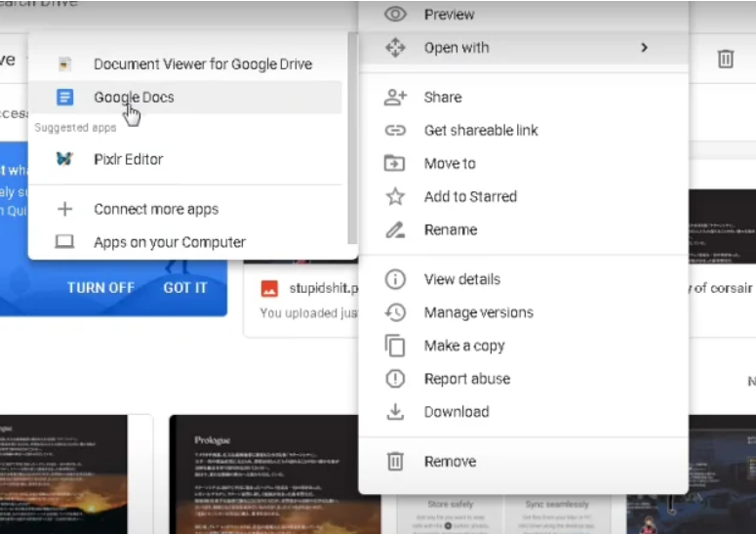Click the trash icon in the Drive toolbar
The image size is (756, 534).
point(725,60)
